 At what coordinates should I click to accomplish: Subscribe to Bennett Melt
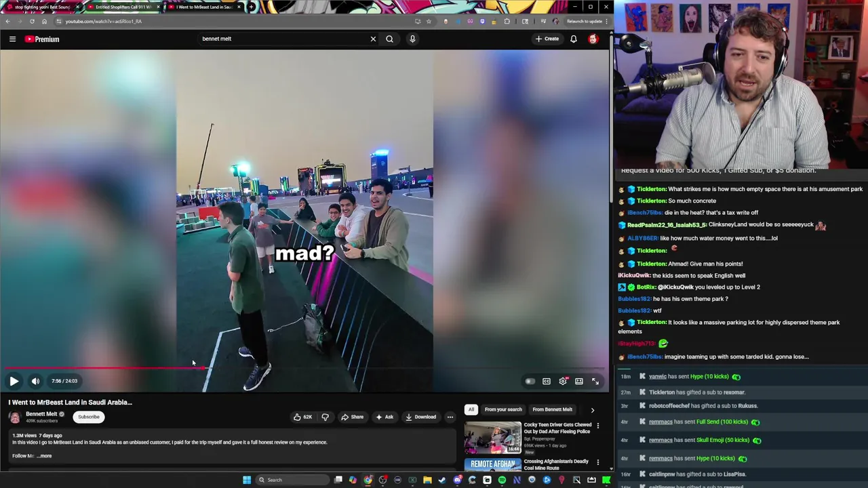tap(89, 417)
